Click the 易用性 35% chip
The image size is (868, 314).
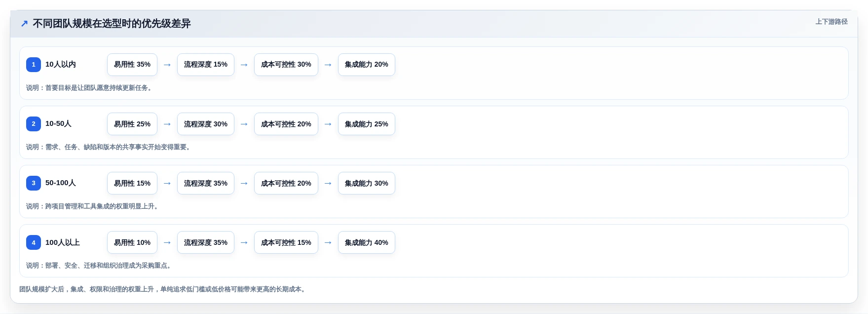132,65
